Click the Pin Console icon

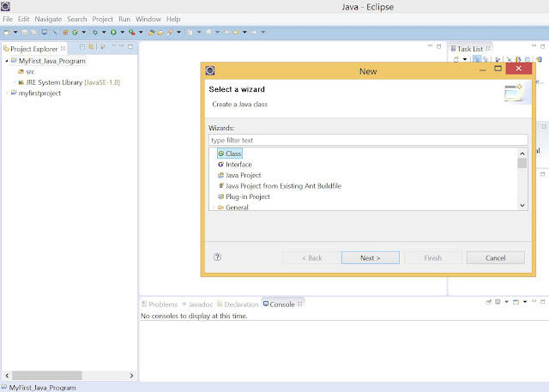488,302
